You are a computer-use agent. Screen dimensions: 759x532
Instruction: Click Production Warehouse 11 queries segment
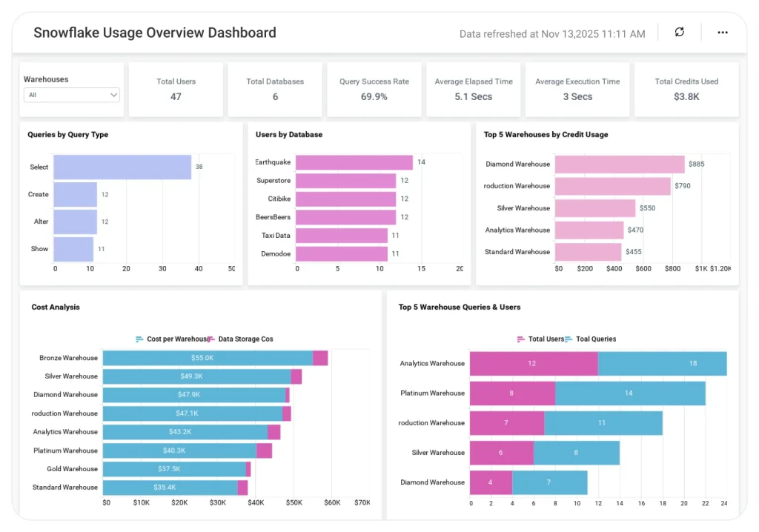tap(603, 423)
